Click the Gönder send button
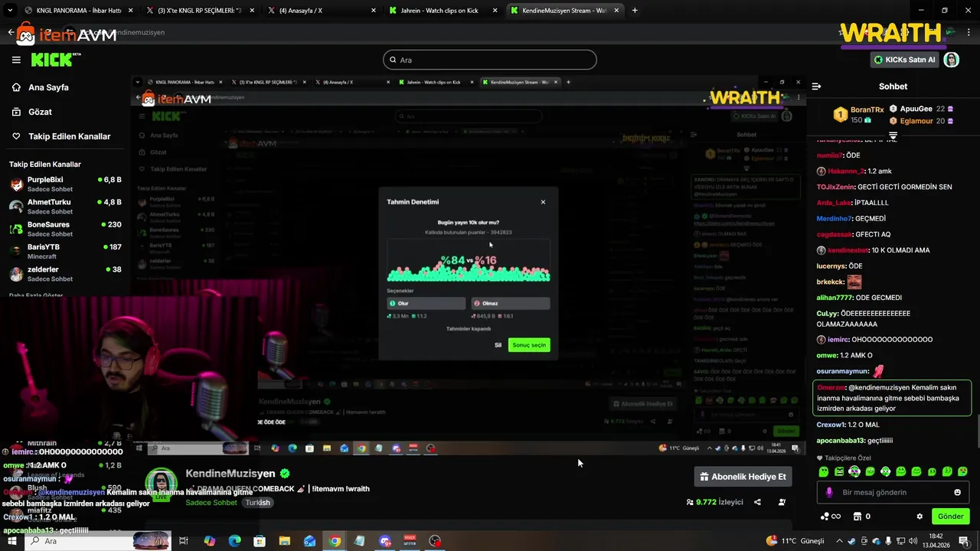980x551 pixels. coord(950,517)
